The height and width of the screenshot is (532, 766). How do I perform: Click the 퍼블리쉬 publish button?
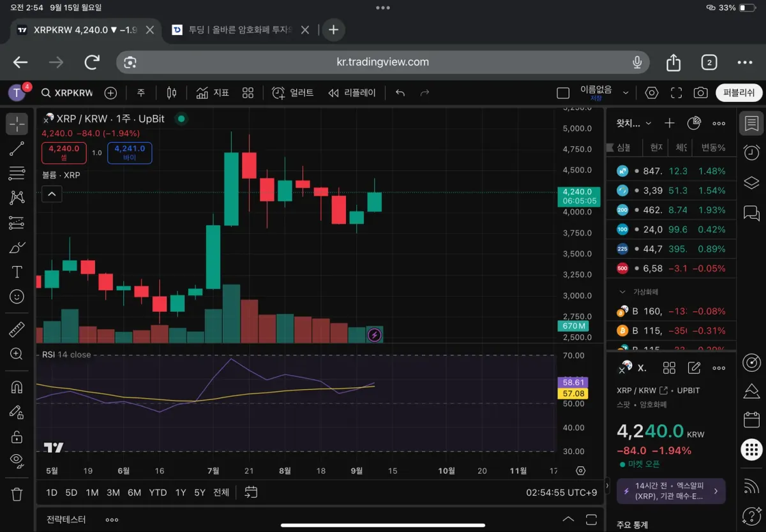[x=739, y=93]
